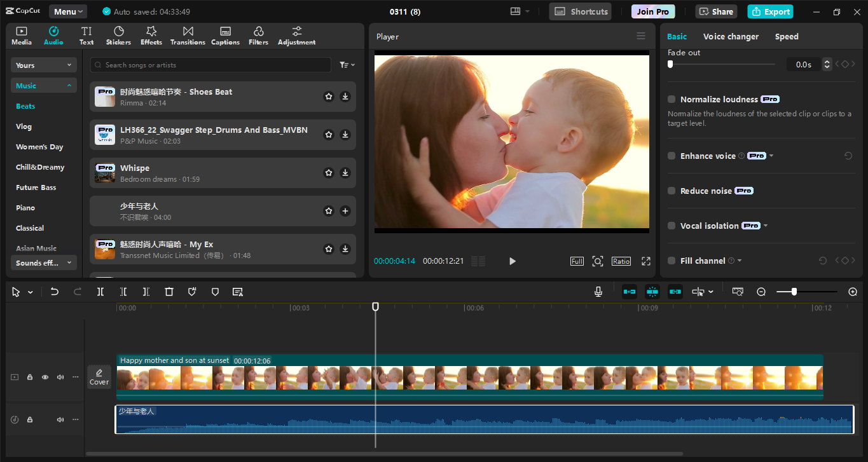
Task: Click the Export button
Action: pos(770,11)
